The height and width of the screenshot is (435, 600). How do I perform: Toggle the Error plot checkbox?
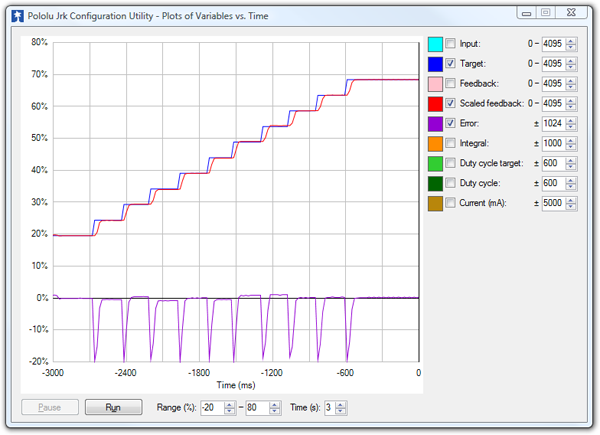pyautogui.click(x=450, y=124)
